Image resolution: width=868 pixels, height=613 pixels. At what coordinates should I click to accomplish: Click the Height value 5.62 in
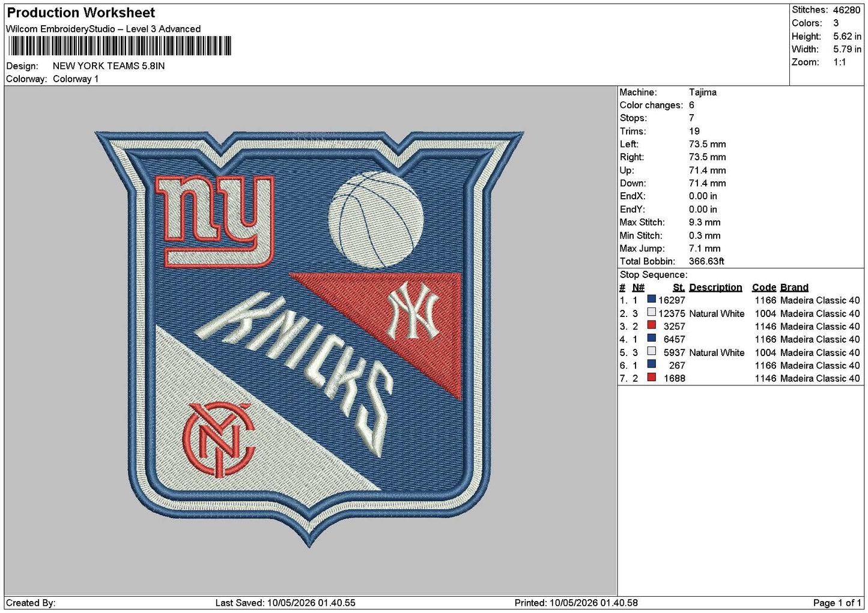pyautogui.click(x=847, y=36)
